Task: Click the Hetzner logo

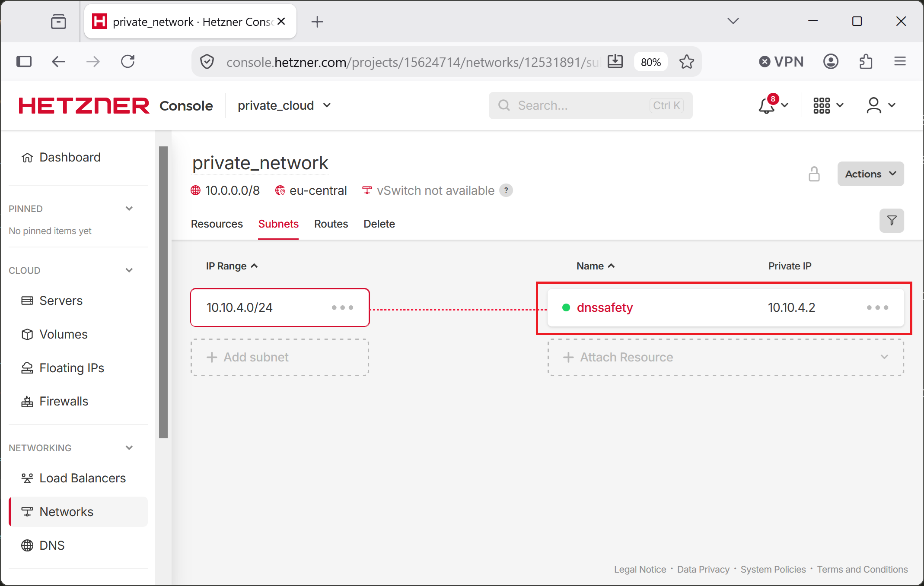Action: [84, 105]
